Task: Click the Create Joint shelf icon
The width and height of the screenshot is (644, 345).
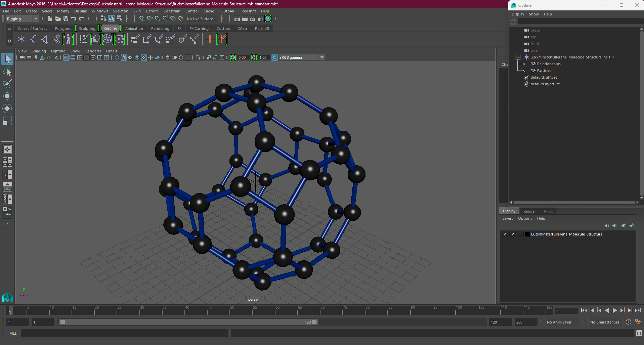Action: tap(33, 39)
